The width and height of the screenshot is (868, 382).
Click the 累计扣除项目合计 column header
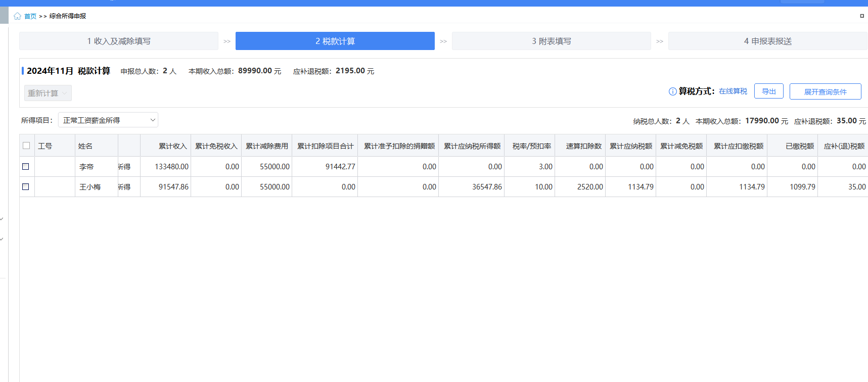[326, 146]
